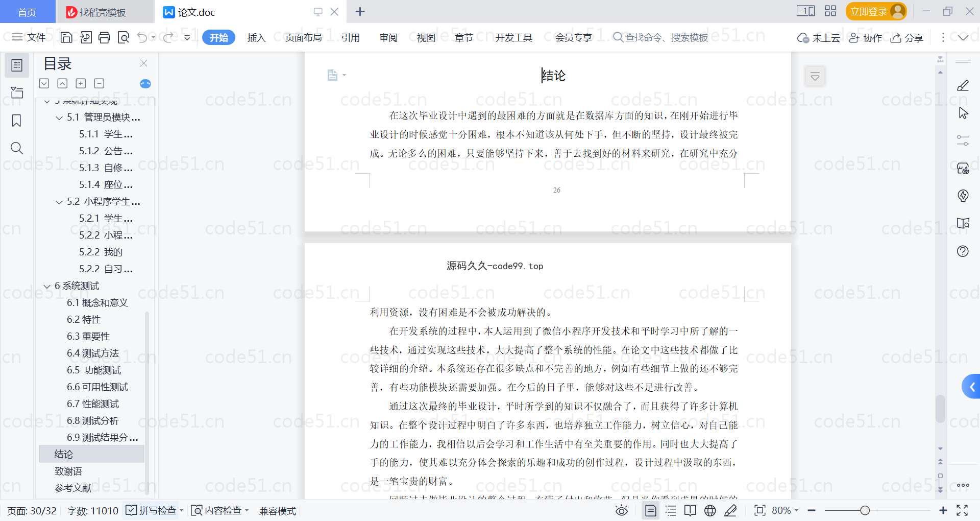Viewport: 980px width, 521px height.
Task: Click the 分享 button
Action: click(907, 38)
